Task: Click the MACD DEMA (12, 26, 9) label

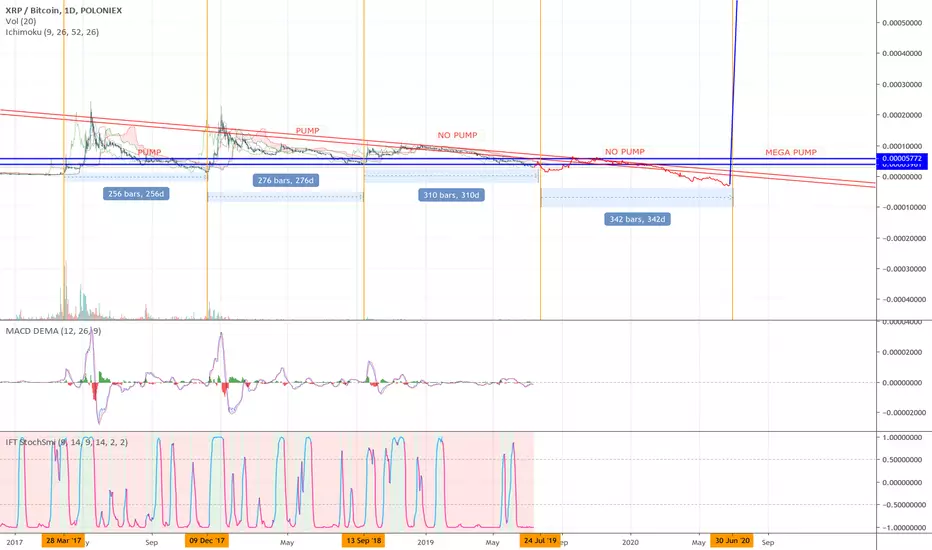Action: (53, 331)
